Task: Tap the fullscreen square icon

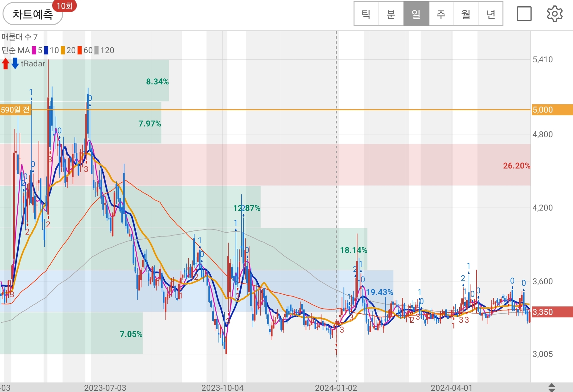Action: pos(524,14)
